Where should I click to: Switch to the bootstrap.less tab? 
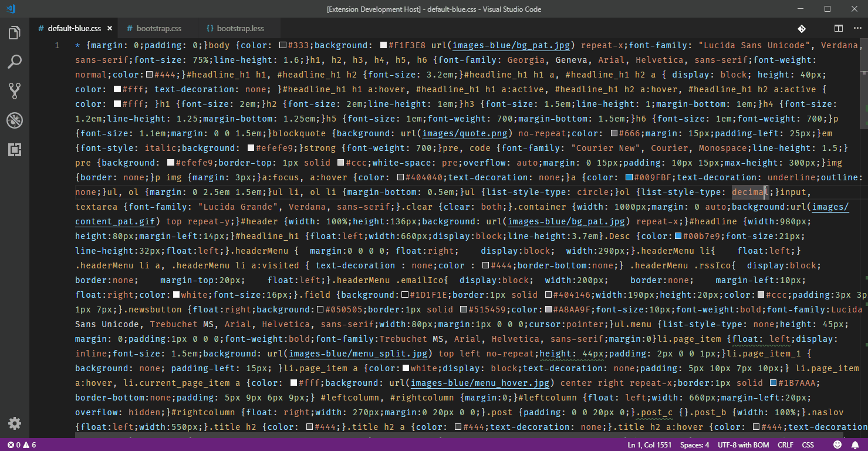[241, 28]
